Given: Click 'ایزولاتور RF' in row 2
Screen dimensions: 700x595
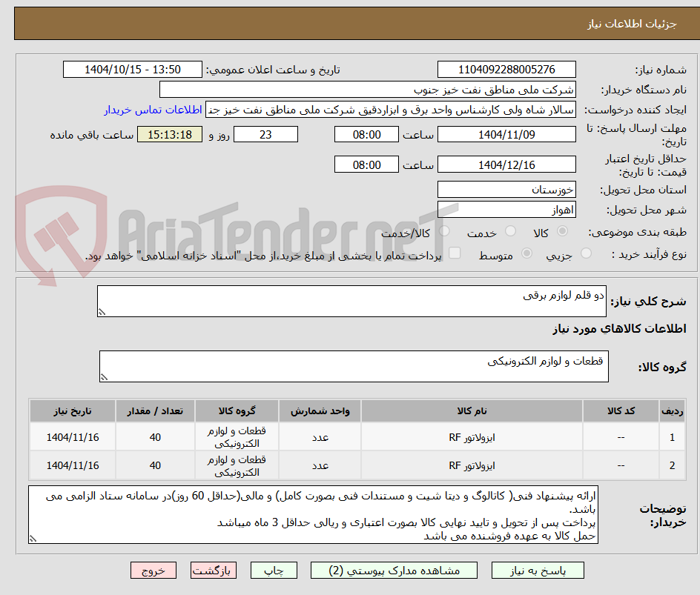Looking at the screenshot, I should [472, 465].
